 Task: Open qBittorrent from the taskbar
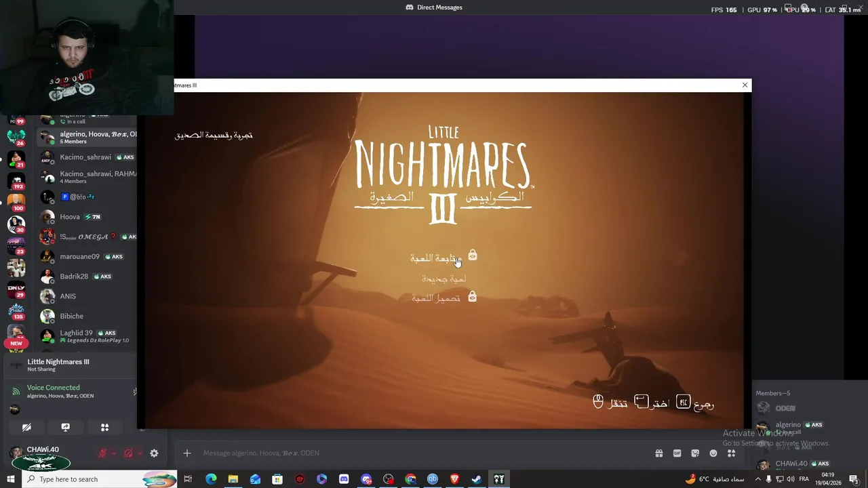pyautogui.click(x=433, y=479)
